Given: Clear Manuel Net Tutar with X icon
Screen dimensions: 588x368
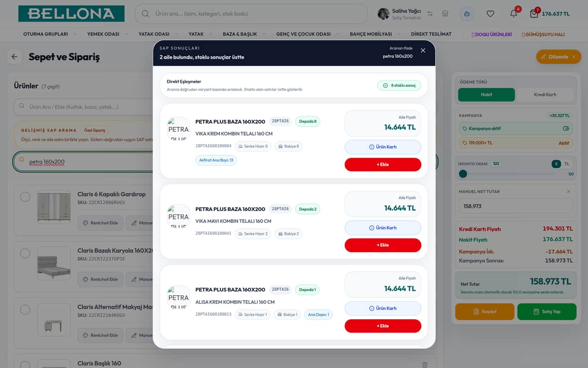Looking at the screenshot, I should pyautogui.click(x=568, y=191).
